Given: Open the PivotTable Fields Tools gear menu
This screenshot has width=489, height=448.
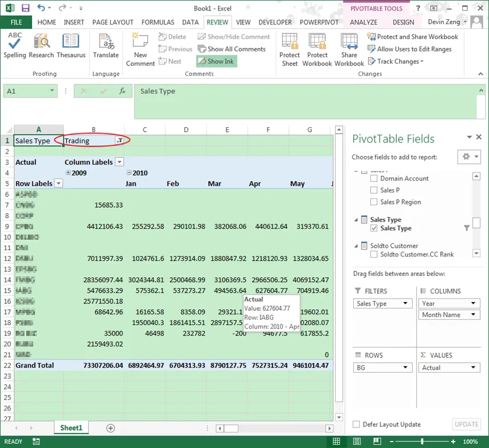Looking at the screenshot, I should pos(470,157).
